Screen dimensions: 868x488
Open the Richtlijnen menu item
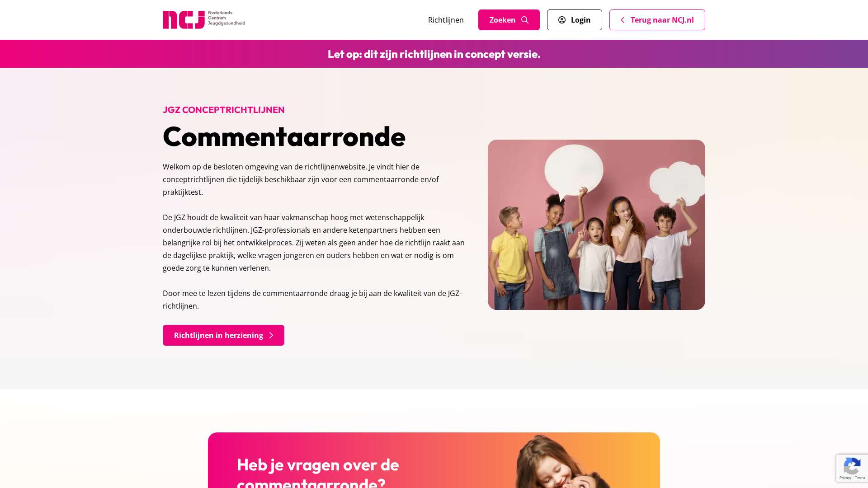pos(446,20)
